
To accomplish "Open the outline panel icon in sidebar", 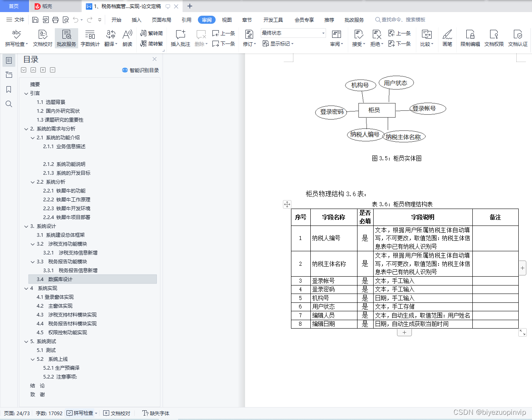I will point(9,60).
